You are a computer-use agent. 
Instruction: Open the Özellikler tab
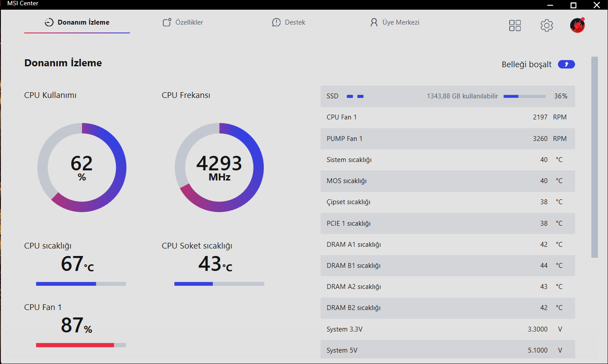[x=183, y=22]
